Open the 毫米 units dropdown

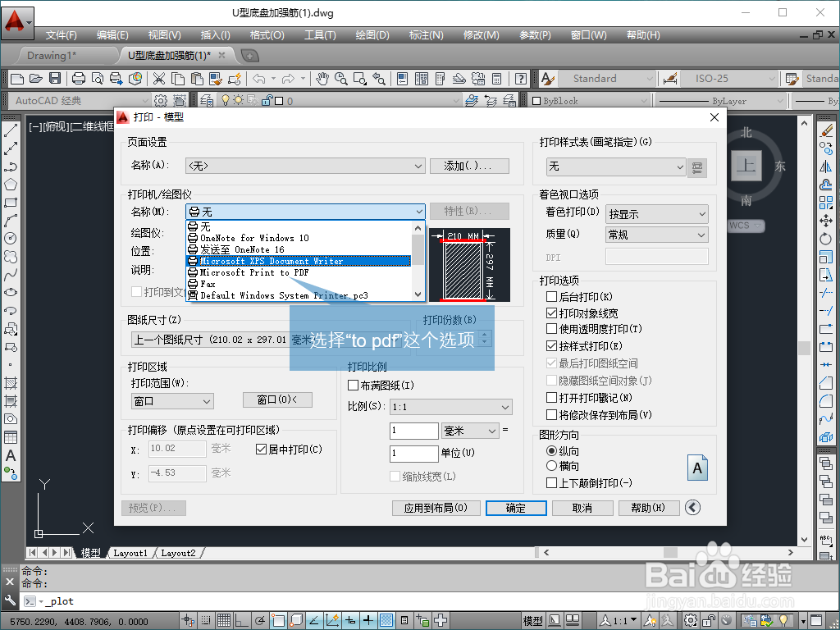tap(470, 431)
